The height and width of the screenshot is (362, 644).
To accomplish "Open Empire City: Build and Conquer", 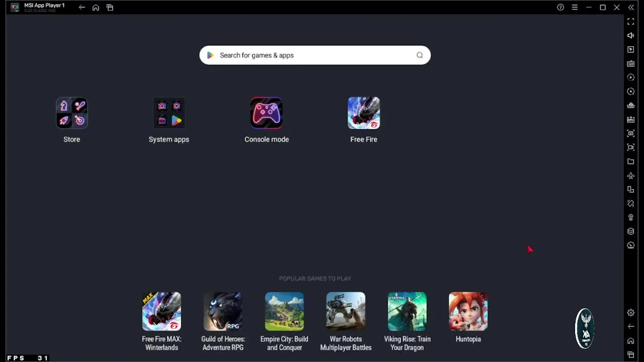I will pos(284,311).
